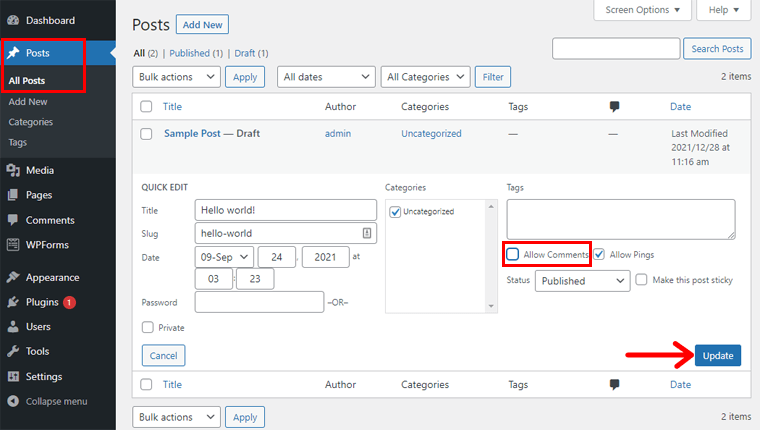
Task: Click the Collapse menu arrow icon
Action: (12, 401)
